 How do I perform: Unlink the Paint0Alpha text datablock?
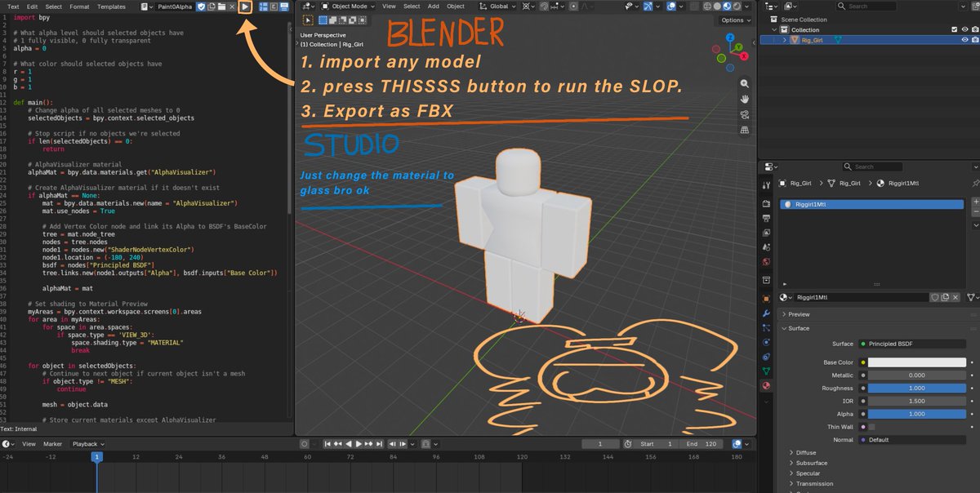point(232,7)
